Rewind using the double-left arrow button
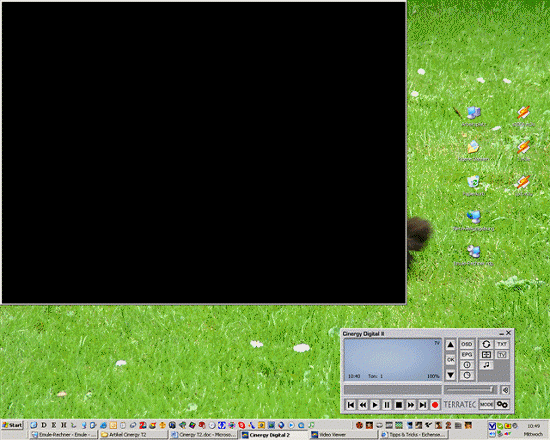 tap(363, 405)
